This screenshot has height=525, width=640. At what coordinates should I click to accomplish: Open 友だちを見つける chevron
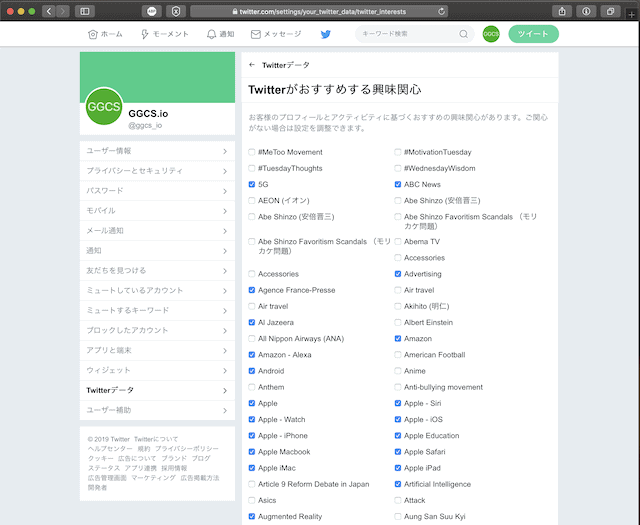(225, 271)
